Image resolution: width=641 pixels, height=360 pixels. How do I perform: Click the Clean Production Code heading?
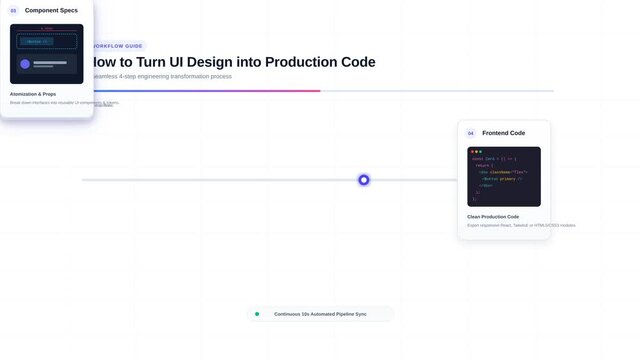point(493,217)
